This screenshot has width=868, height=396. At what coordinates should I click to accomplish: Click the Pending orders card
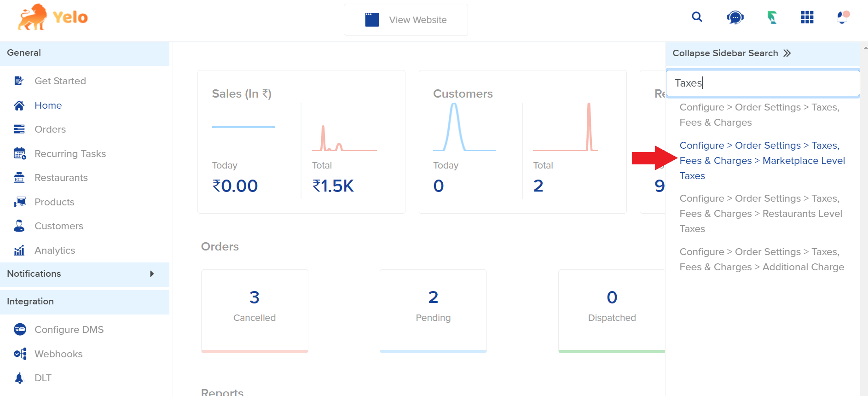click(433, 311)
